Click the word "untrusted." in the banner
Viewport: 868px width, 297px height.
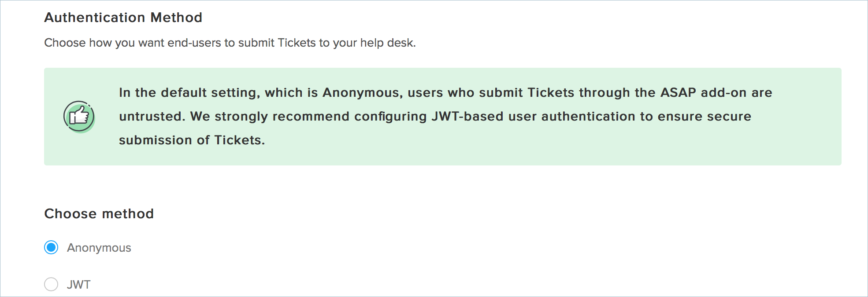coord(152,117)
